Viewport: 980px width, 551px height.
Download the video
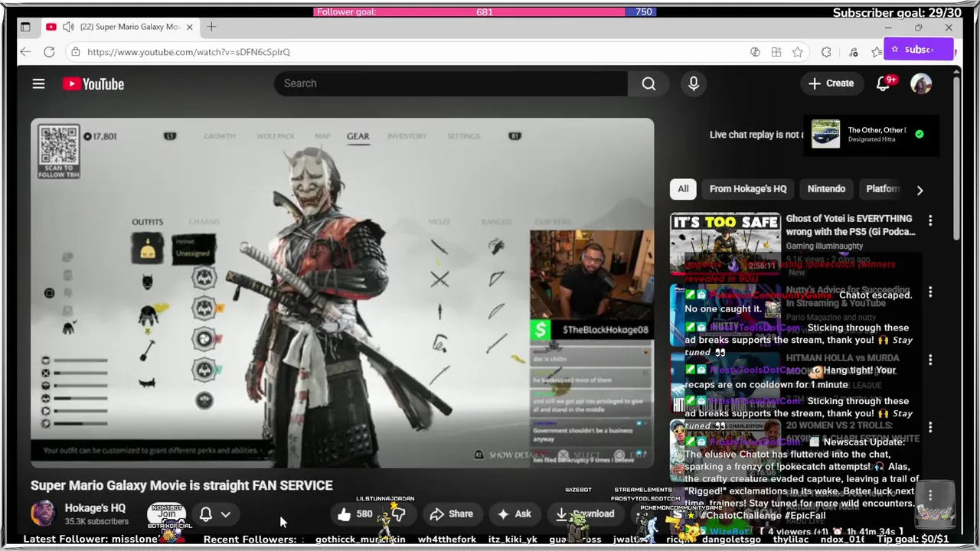[585, 514]
